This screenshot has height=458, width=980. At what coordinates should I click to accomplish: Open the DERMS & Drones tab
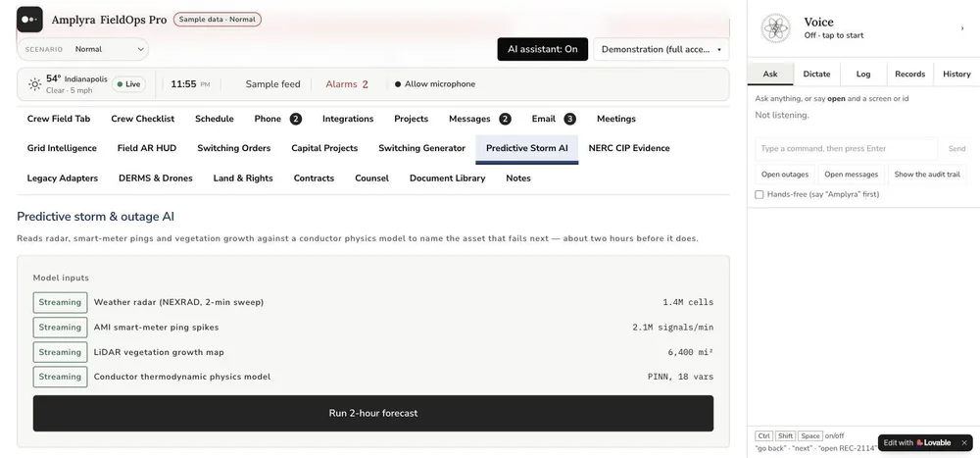pyautogui.click(x=156, y=178)
